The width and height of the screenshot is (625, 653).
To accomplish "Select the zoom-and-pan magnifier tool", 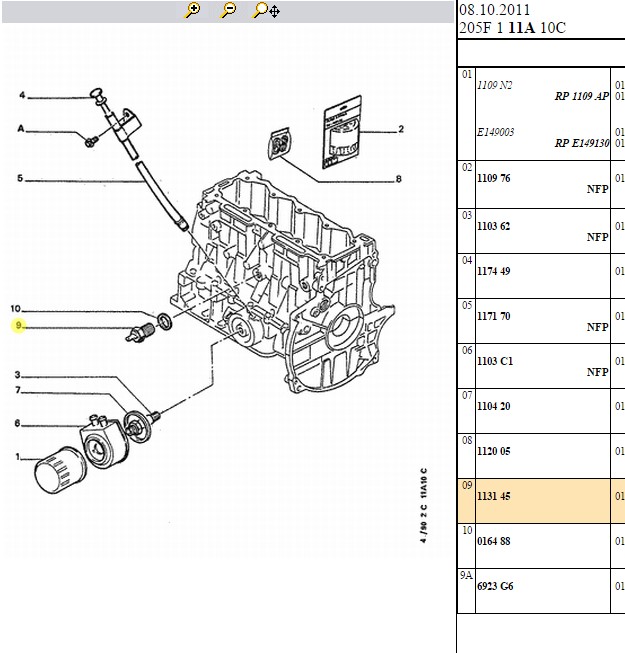I will [266, 10].
